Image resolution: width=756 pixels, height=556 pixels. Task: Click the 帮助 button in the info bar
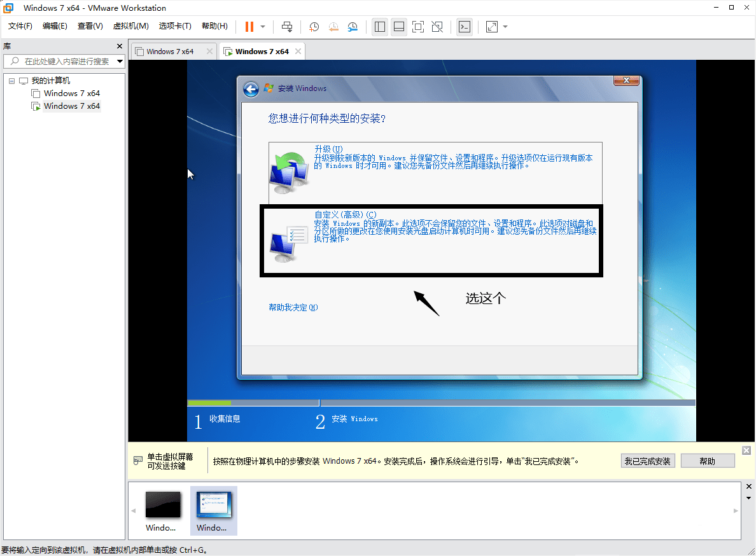(707, 461)
